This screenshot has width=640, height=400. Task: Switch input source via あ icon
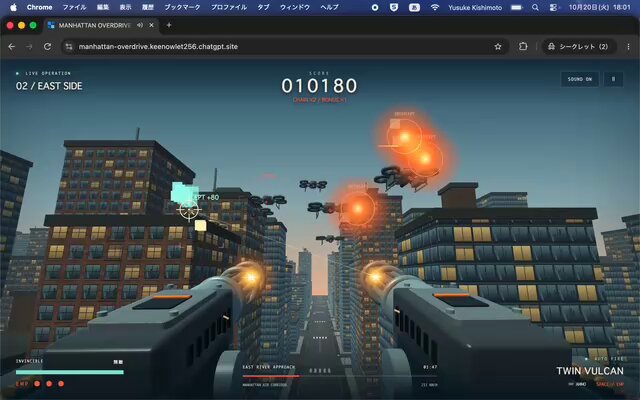point(414,7)
